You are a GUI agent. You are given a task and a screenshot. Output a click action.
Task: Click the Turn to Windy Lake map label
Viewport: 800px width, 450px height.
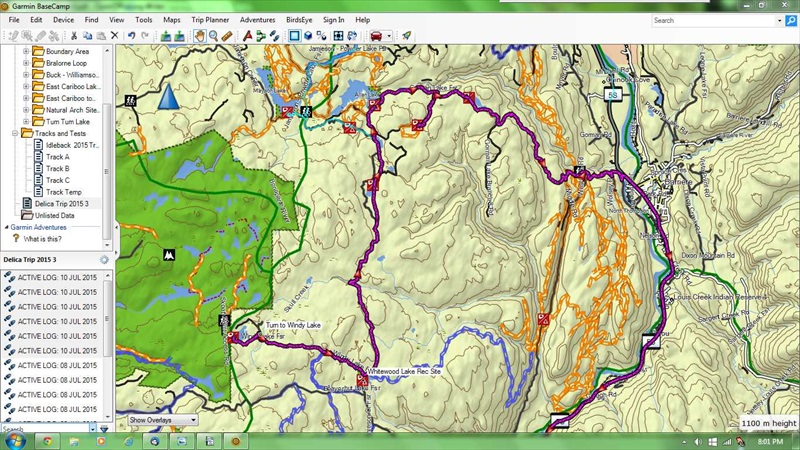293,325
